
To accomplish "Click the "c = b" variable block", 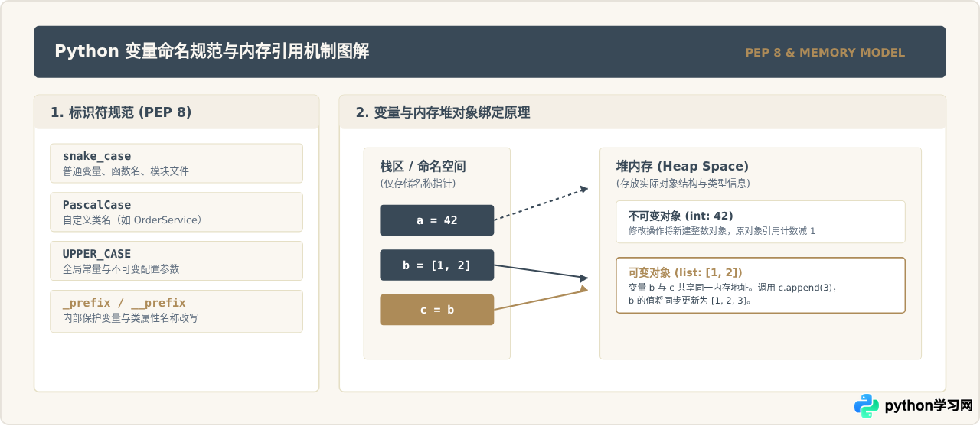I will tap(437, 310).
